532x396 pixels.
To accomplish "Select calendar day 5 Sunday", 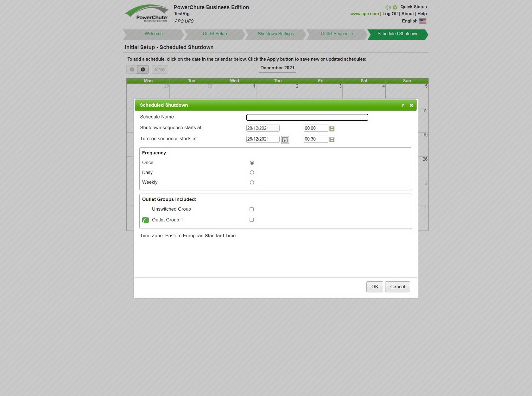I will [407, 91].
